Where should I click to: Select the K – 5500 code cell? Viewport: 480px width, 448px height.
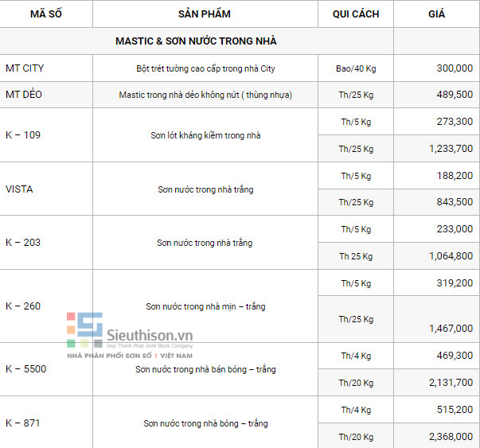pos(46,369)
